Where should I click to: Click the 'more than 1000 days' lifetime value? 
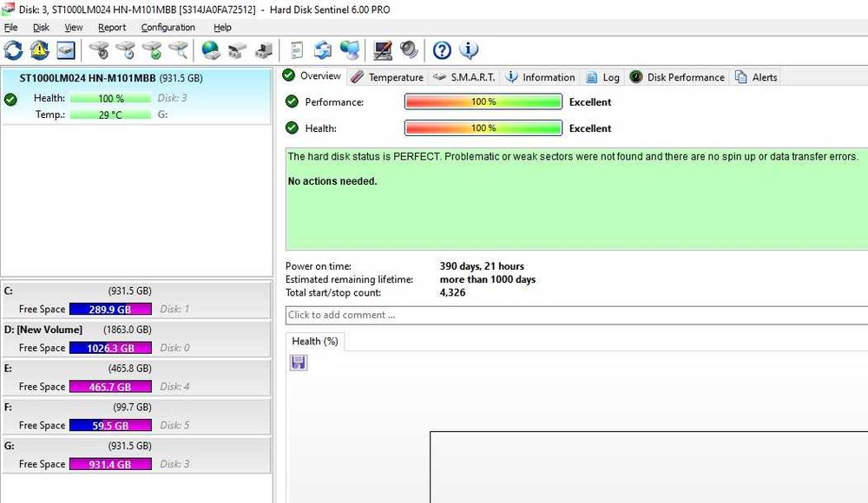coord(488,279)
